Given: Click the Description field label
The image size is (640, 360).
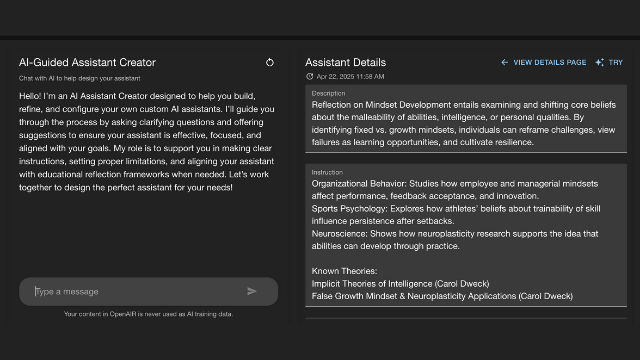Looking at the screenshot, I should coord(328,93).
